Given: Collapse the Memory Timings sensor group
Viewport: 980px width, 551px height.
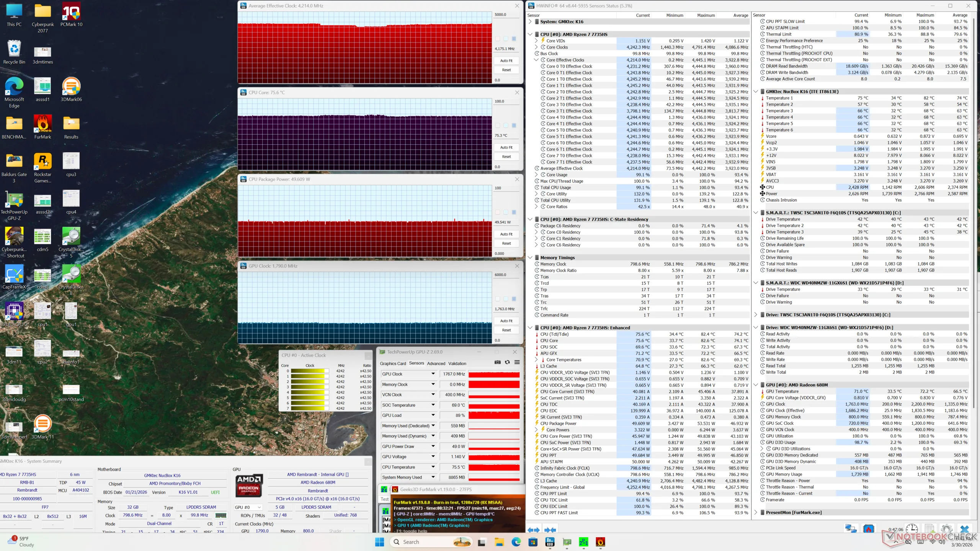Looking at the screenshot, I should pos(530,258).
